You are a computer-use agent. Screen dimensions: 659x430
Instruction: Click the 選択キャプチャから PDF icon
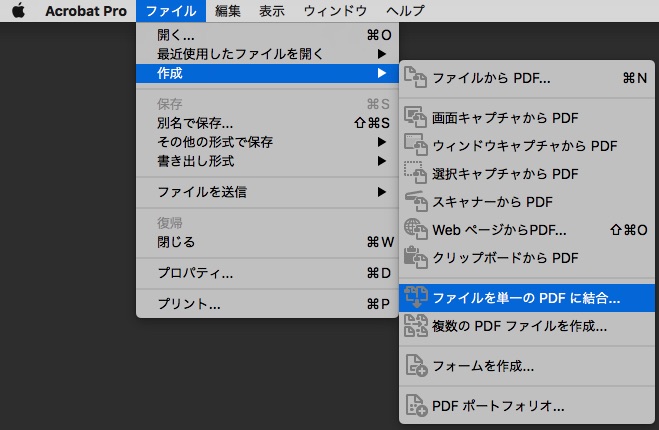tap(415, 173)
